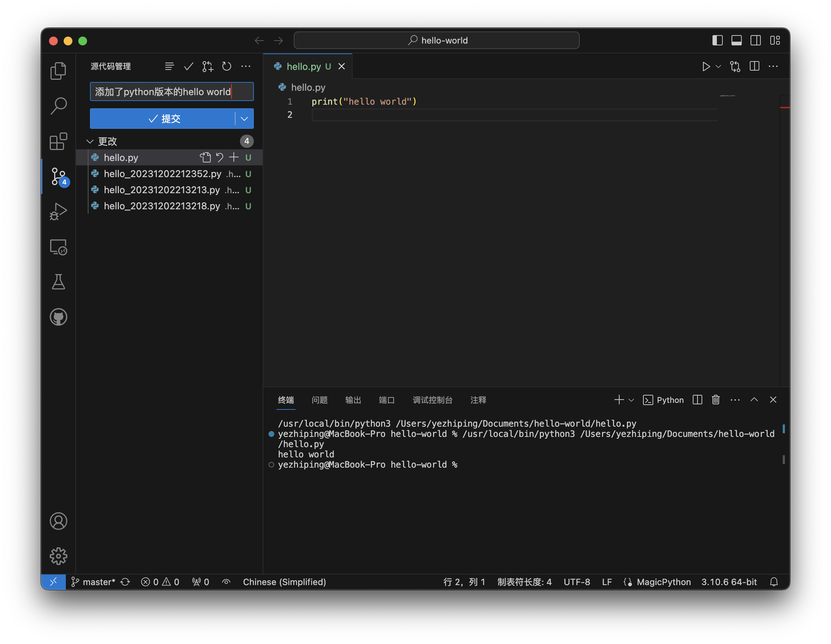Open run button dropdown chevron
This screenshot has width=831, height=644.
point(718,67)
